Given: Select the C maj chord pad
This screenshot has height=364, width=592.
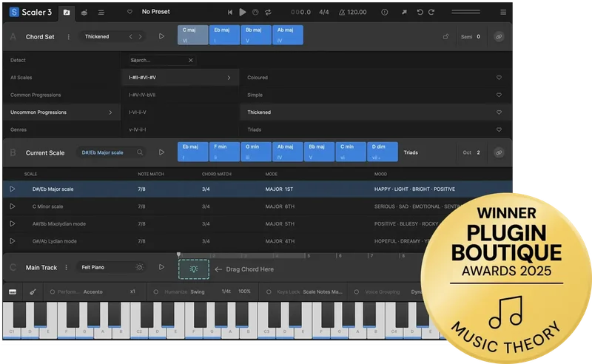Looking at the screenshot, I should [x=193, y=35].
